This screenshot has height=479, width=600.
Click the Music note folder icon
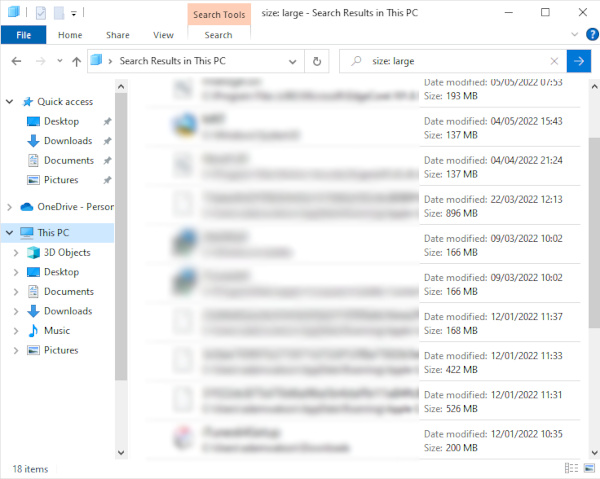33,331
